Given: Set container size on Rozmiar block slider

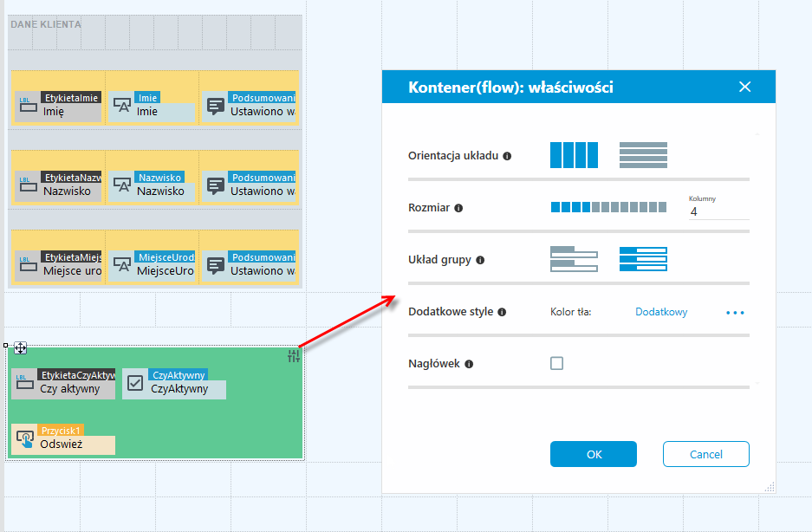Looking at the screenshot, I should pos(608,207).
